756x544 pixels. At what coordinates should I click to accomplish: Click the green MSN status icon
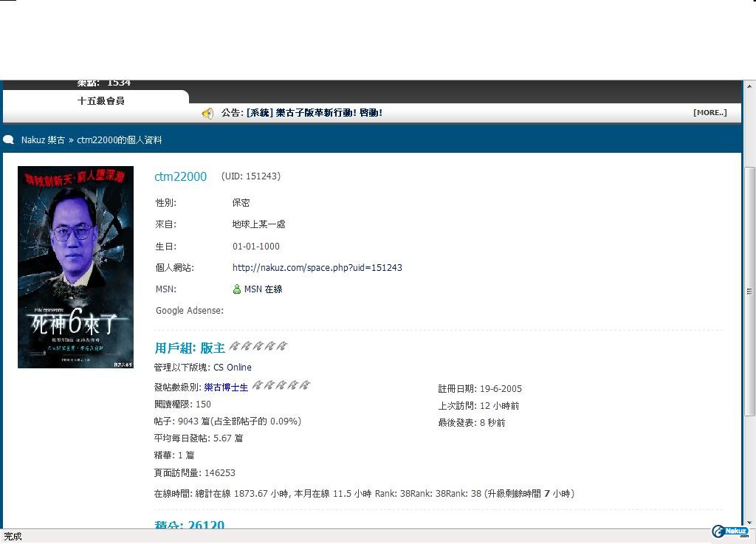(237, 289)
